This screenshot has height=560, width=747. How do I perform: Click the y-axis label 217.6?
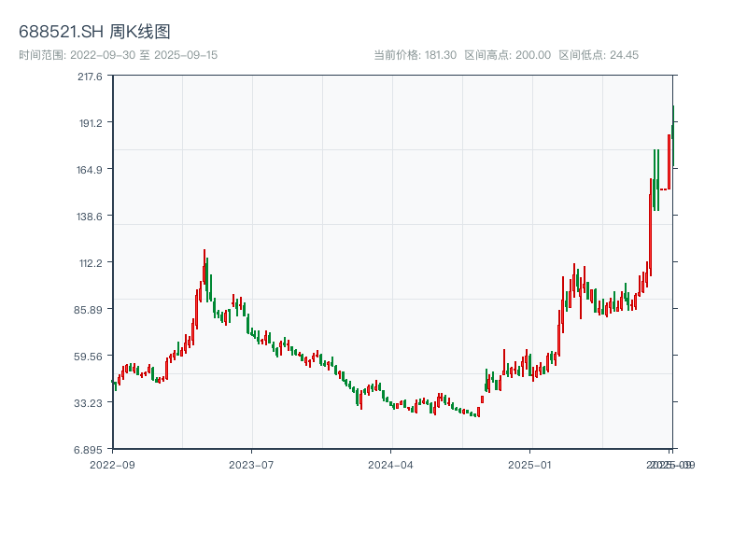tap(90, 77)
